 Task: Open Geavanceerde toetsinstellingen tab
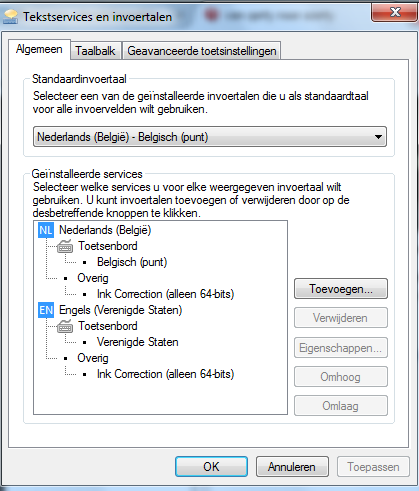(202, 51)
